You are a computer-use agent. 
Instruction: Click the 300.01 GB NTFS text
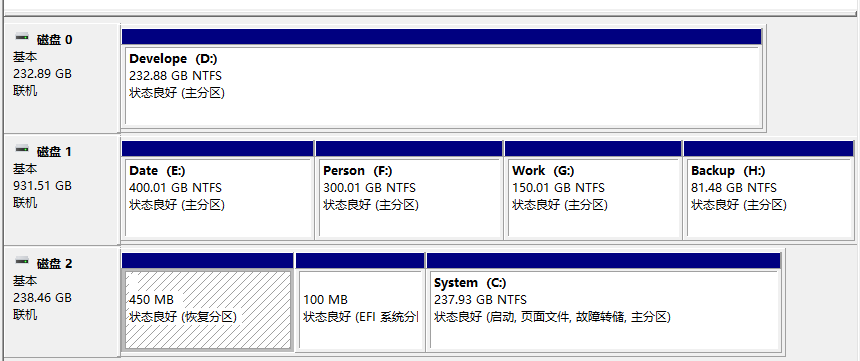(x=370, y=188)
